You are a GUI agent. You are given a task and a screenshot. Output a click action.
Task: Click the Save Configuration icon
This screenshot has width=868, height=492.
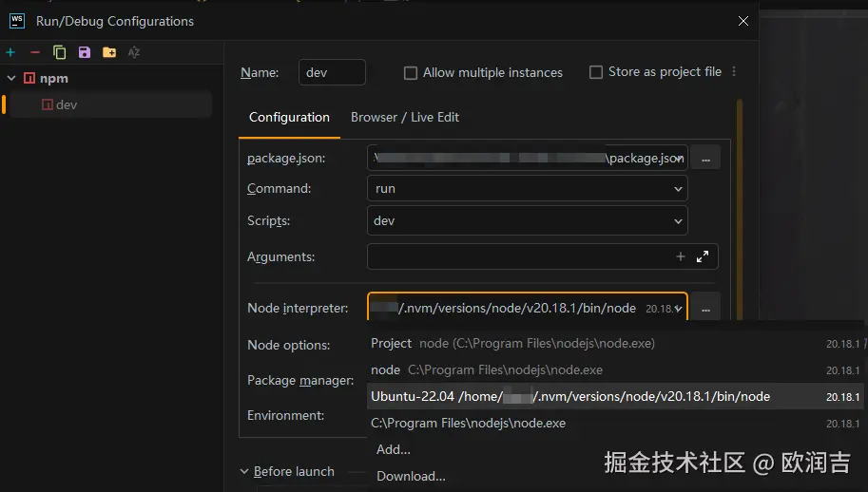[x=85, y=52]
